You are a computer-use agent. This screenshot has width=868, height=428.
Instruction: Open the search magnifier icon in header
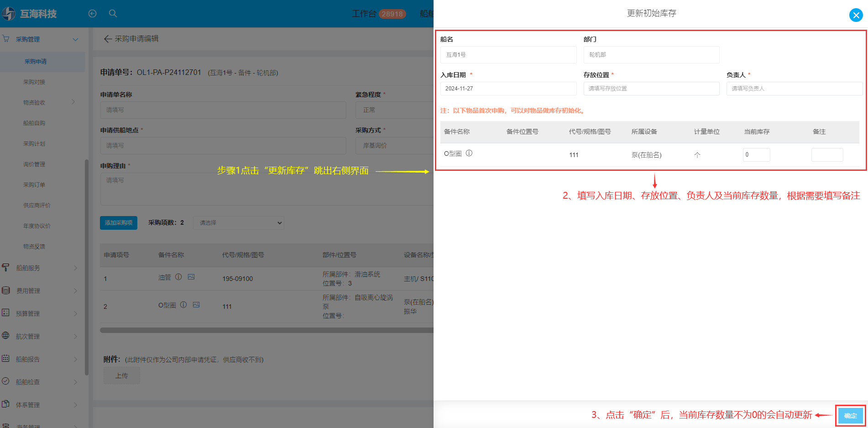(113, 14)
